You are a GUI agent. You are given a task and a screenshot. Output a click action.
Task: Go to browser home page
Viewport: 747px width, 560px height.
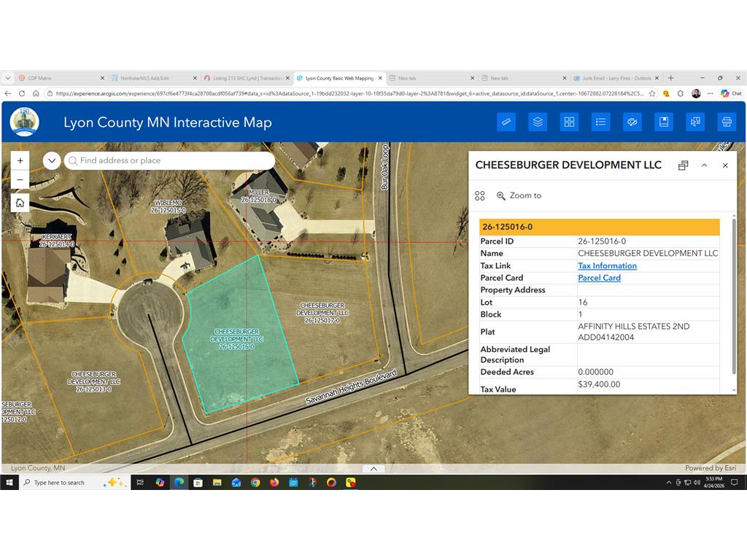36,93
